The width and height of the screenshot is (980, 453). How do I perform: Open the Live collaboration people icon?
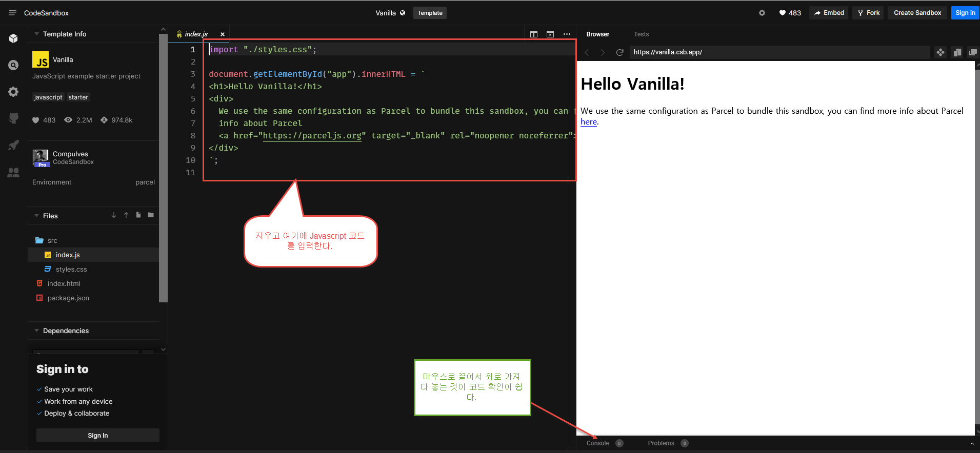click(x=13, y=173)
